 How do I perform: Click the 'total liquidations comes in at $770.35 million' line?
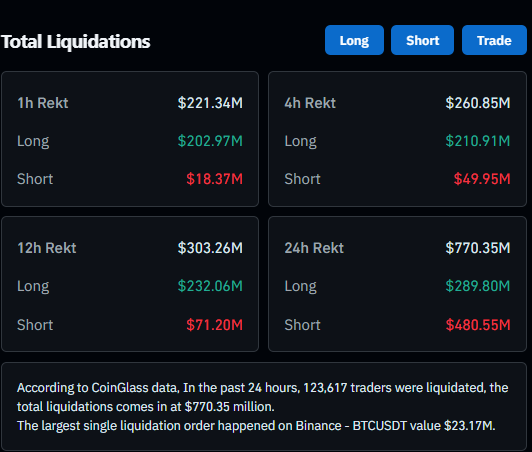[146, 407]
